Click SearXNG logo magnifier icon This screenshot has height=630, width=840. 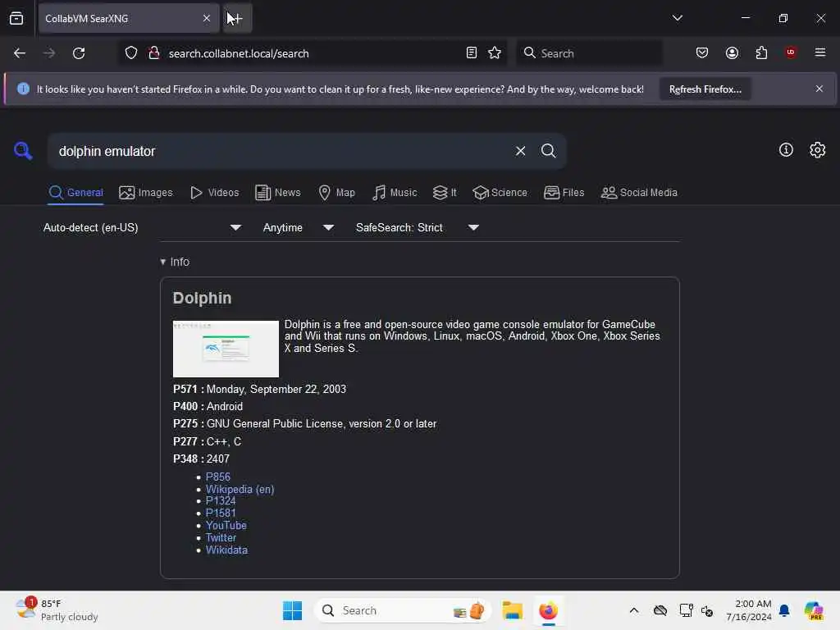click(x=23, y=151)
